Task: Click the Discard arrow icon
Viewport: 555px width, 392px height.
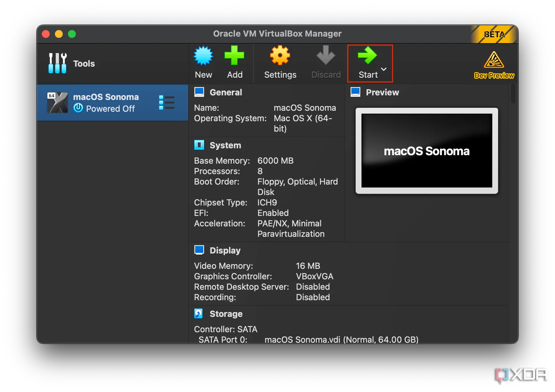Action: [326, 55]
